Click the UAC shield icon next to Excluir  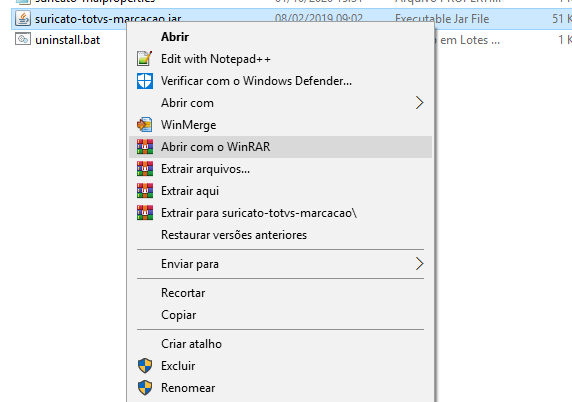pos(145,366)
